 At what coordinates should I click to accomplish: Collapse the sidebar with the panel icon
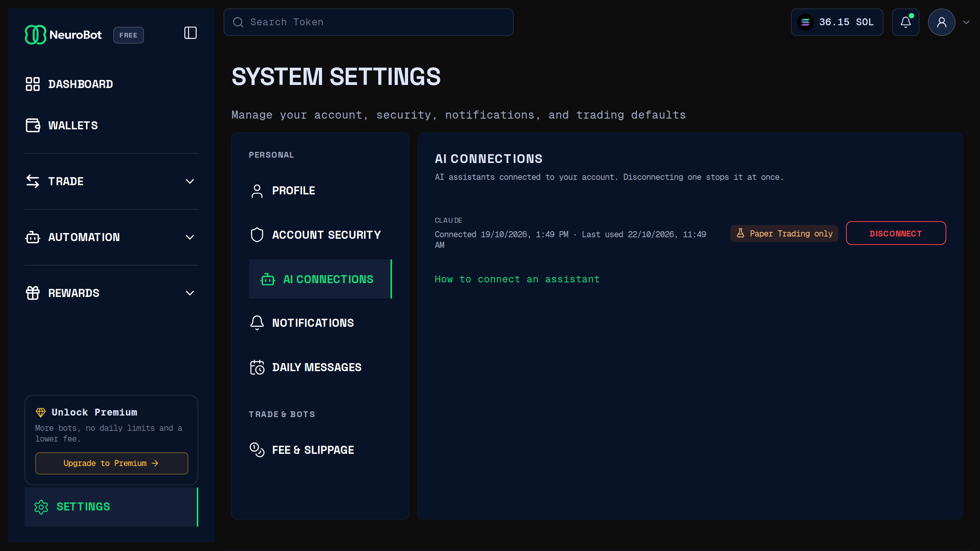click(190, 33)
